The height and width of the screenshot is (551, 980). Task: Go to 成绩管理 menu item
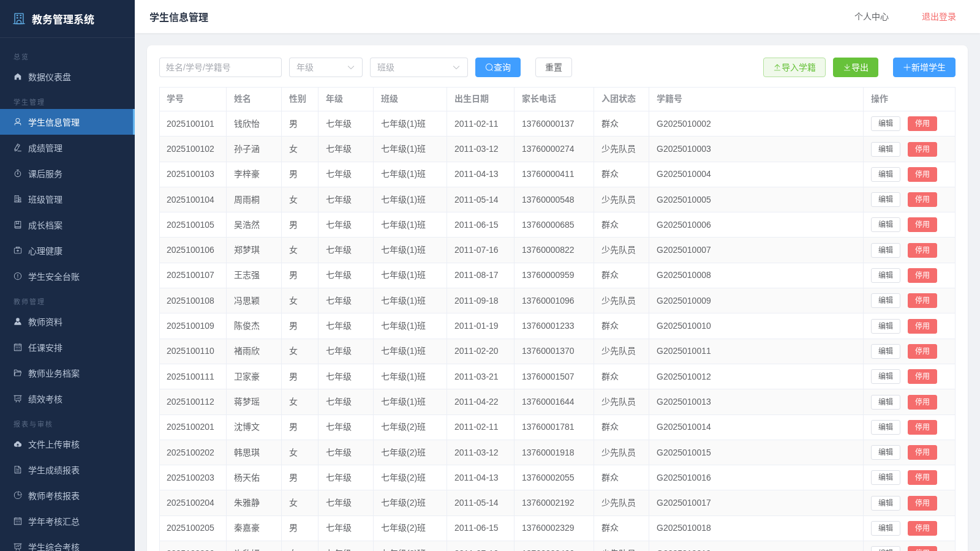pos(67,148)
